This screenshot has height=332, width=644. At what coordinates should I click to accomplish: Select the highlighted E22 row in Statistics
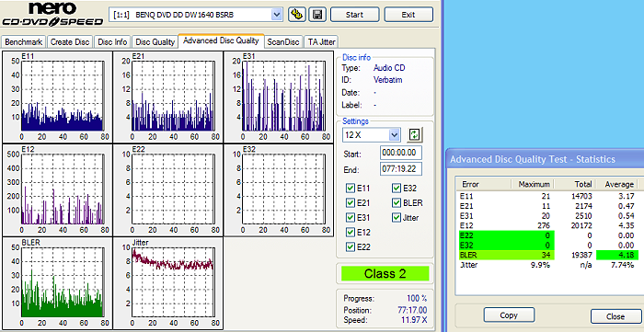(x=548, y=235)
